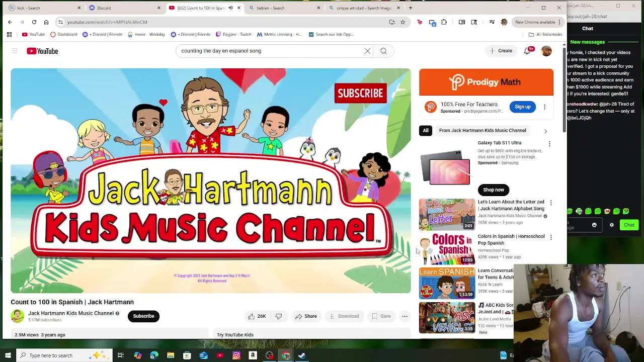Switch to kick - Search browser tab
The image size is (644, 362).
44,8
